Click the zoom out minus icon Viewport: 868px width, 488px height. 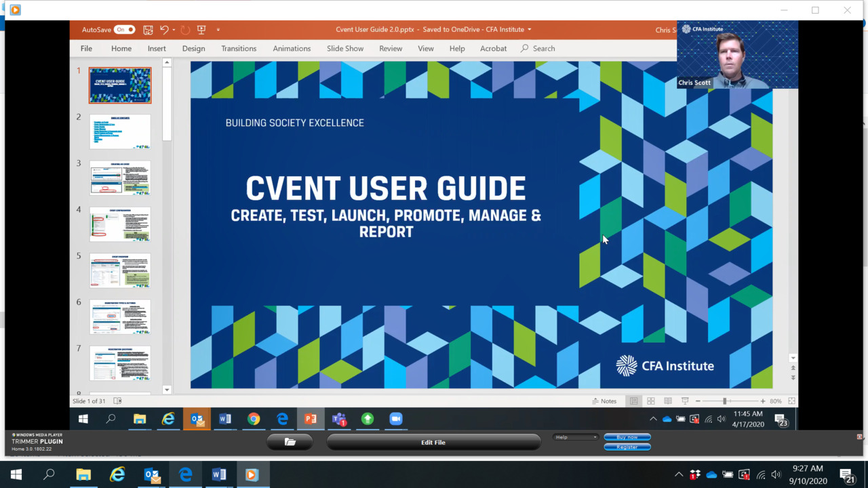pos(698,401)
